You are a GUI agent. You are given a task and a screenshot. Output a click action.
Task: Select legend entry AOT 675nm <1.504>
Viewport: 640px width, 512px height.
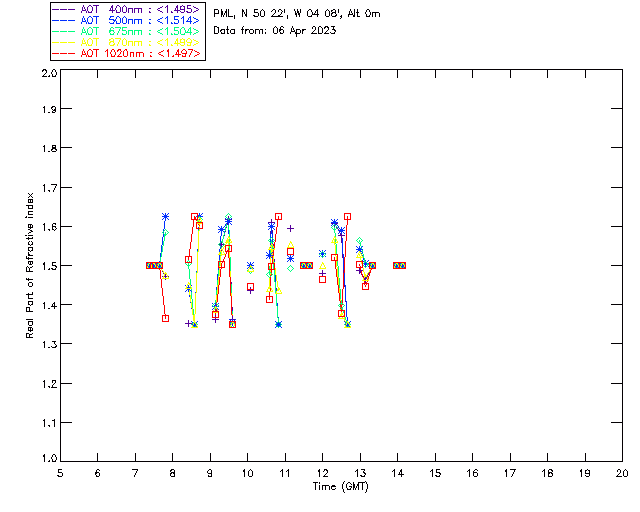(x=126, y=31)
